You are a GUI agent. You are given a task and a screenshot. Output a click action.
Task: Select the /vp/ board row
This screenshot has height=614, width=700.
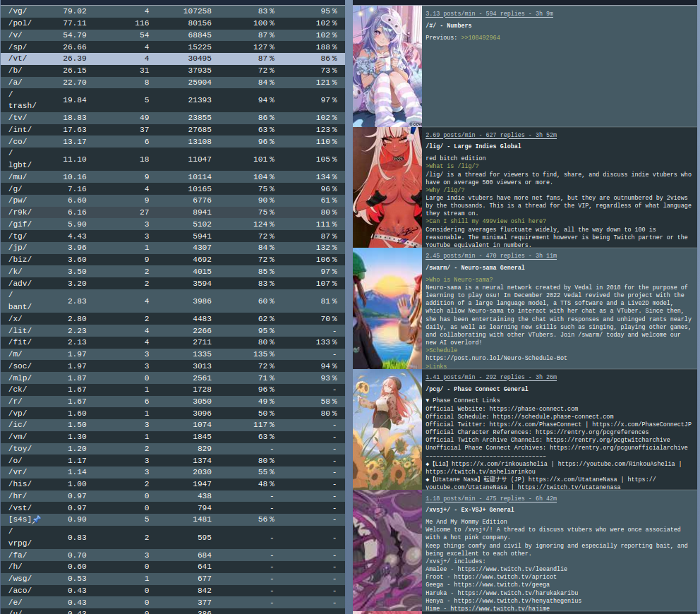(x=173, y=414)
